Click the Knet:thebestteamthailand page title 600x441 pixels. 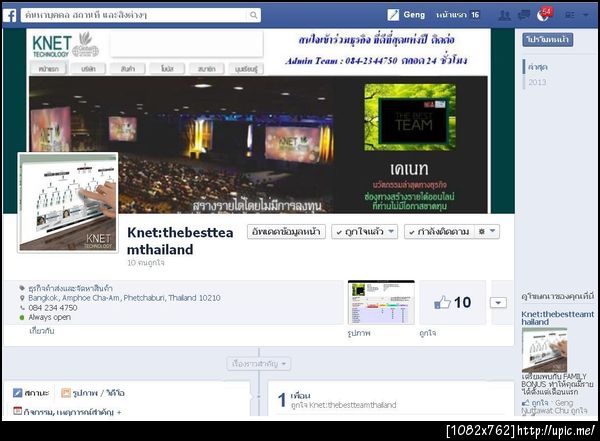coord(180,241)
